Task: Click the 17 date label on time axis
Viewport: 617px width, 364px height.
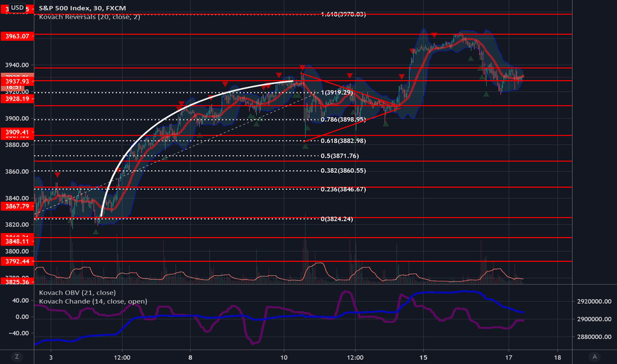Action: (x=509, y=357)
